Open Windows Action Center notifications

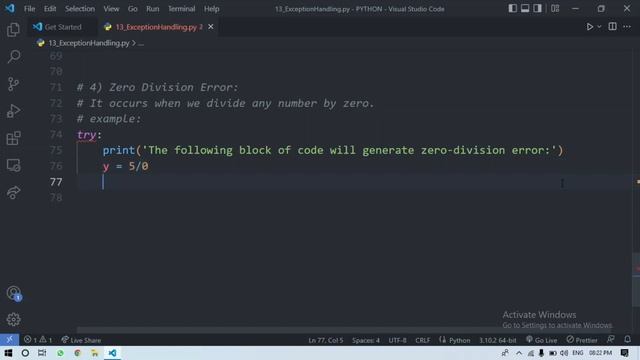click(x=624, y=353)
